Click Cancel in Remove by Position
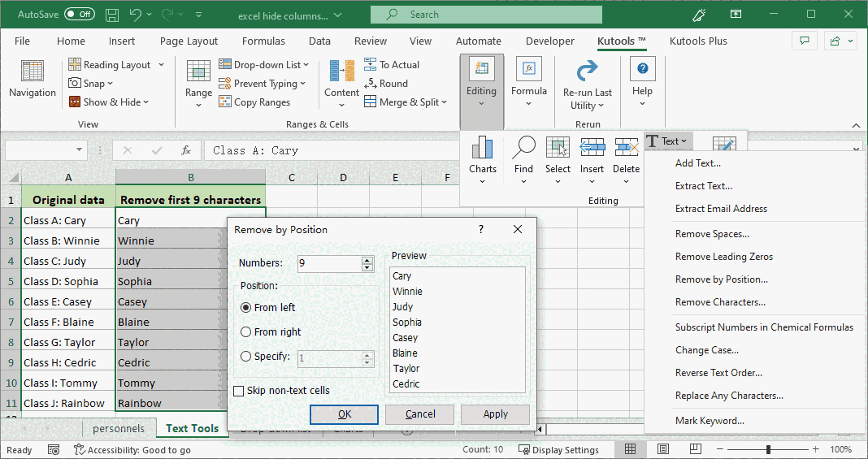The image size is (868, 459). [419, 414]
